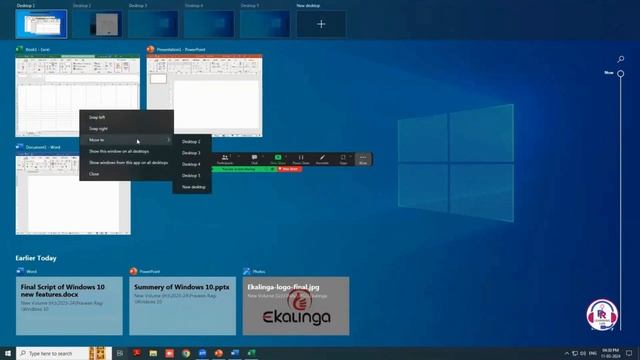Expand the Move to submenu entry
The width and height of the screenshot is (640, 360).
coord(127,140)
